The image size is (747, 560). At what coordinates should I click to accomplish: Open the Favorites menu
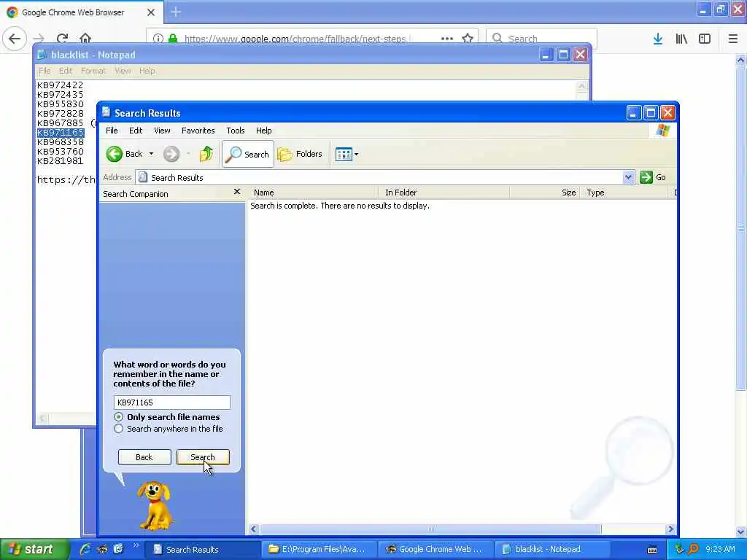pos(198,131)
